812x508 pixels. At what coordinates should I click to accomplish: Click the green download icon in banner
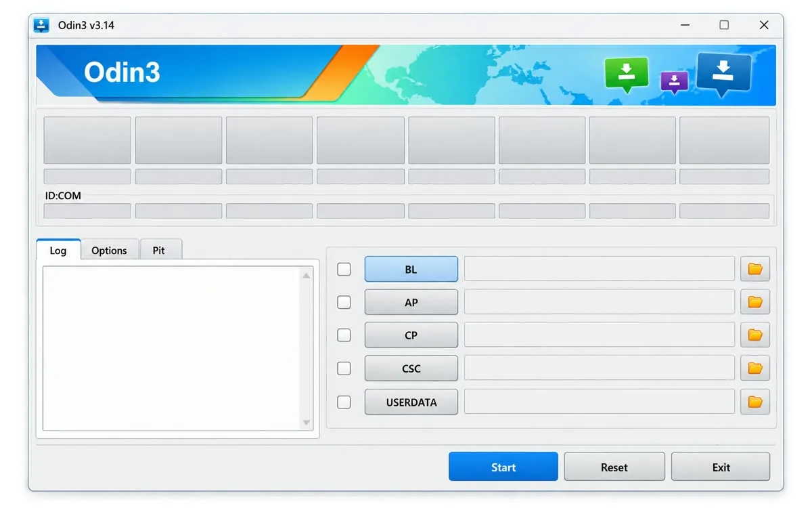pyautogui.click(x=626, y=74)
